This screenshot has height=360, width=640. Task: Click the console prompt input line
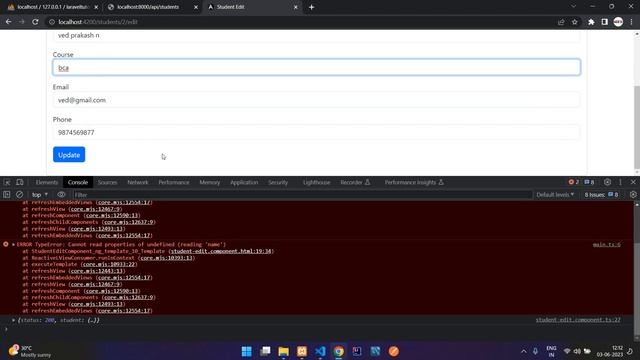(x=318, y=329)
